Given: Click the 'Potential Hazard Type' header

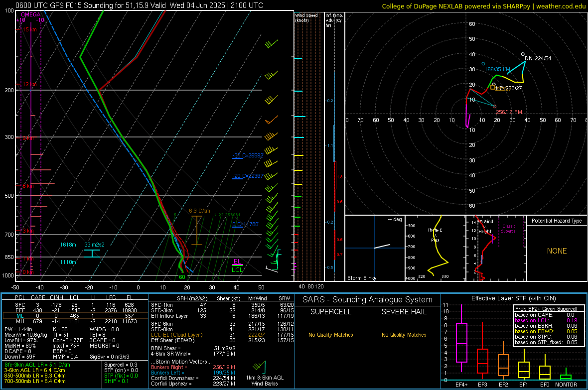Looking at the screenshot, I should pyautogui.click(x=557, y=221).
